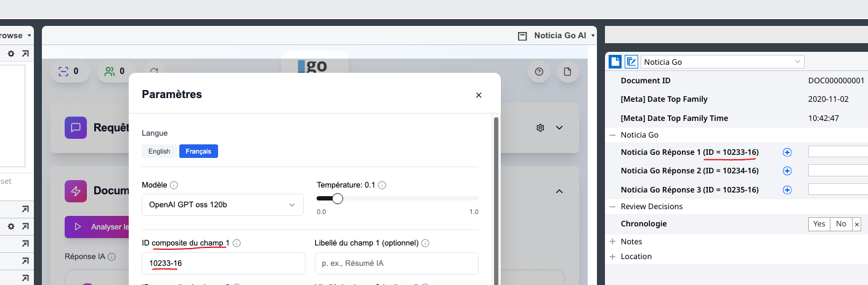Click the users counter icon showing 0
868x285 pixels.
[x=110, y=71]
